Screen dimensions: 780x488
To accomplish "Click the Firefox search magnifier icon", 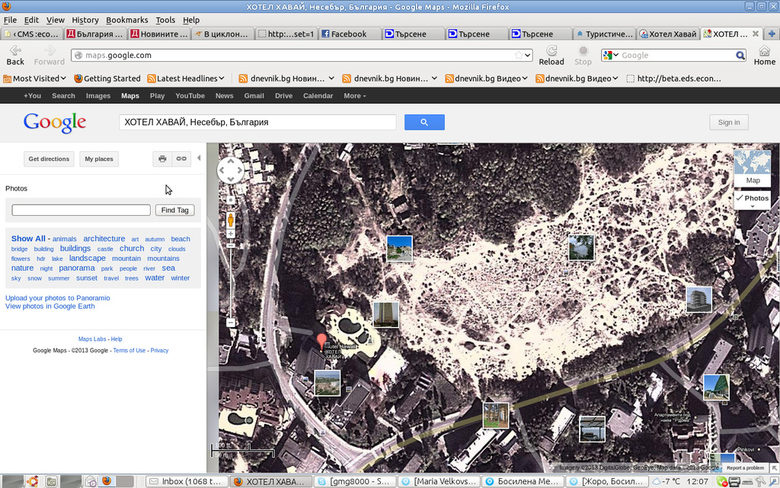I will pyautogui.click(x=740, y=55).
